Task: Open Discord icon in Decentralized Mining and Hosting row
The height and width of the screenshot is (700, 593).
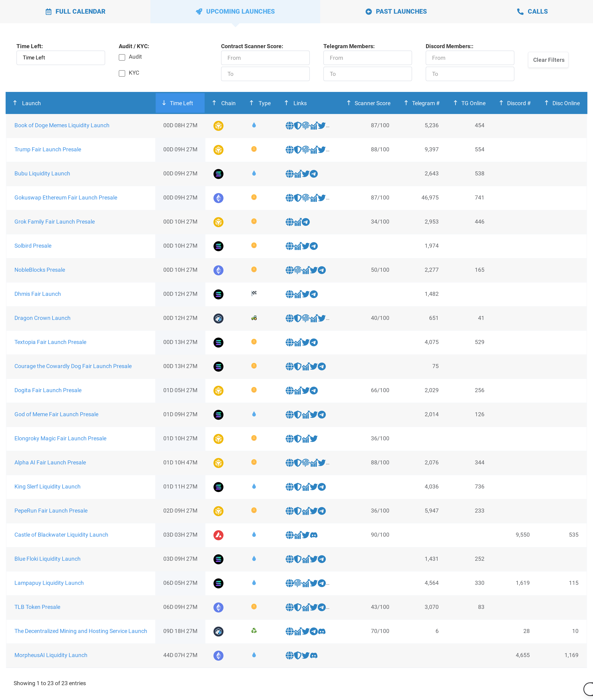Action: coord(322,631)
